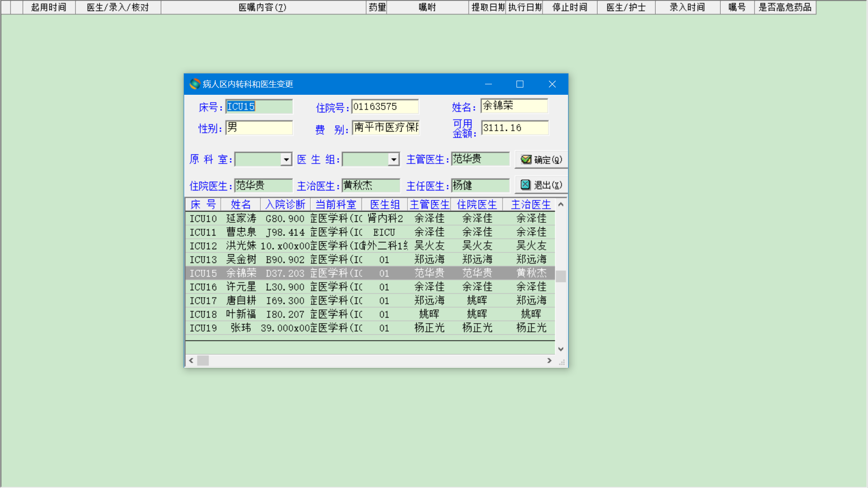The height and width of the screenshot is (488, 868).
Task: Click the 主治医生 column header in list
Action: pyautogui.click(x=531, y=205)
